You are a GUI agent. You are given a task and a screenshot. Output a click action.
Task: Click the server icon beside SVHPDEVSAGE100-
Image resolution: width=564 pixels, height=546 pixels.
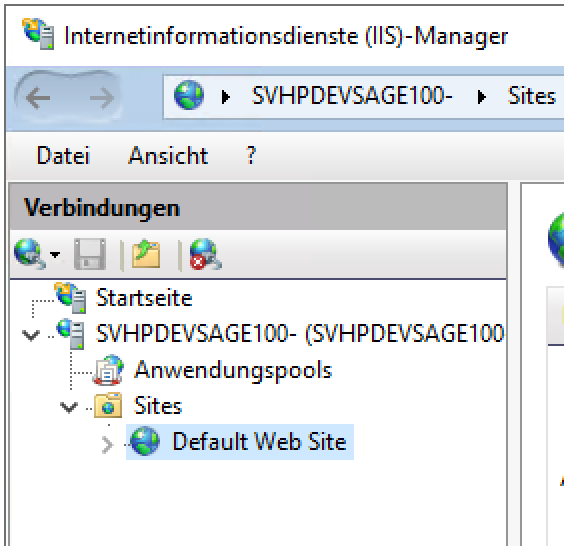[x=71, y=334]
